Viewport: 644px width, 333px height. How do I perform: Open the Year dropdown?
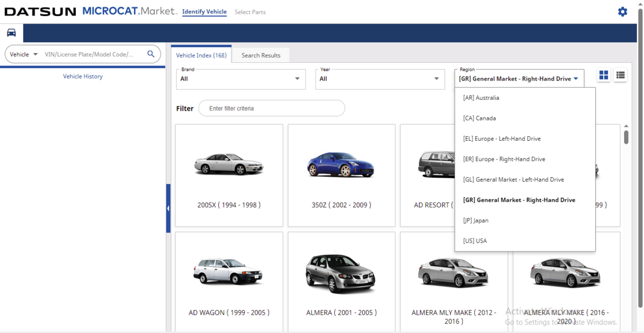380,78
